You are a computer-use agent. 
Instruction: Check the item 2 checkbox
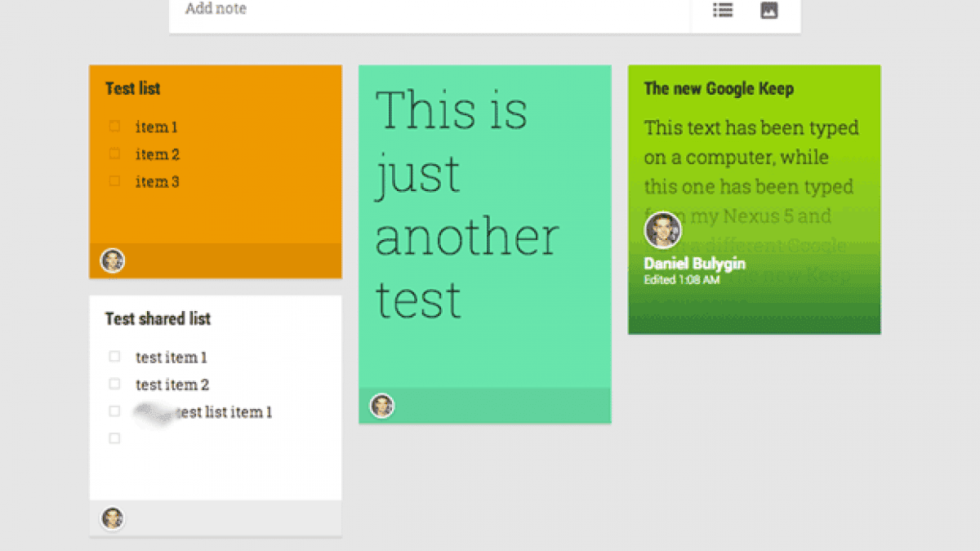115,153
